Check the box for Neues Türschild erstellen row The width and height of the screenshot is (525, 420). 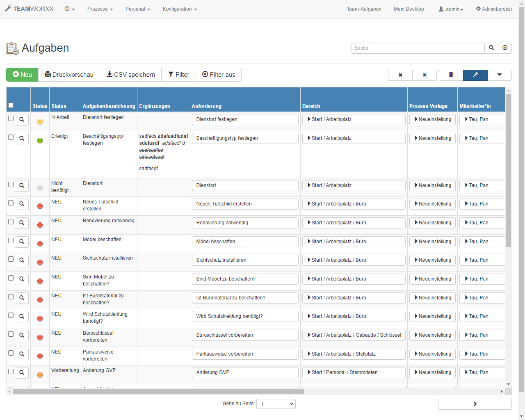(x=11, y=203)
